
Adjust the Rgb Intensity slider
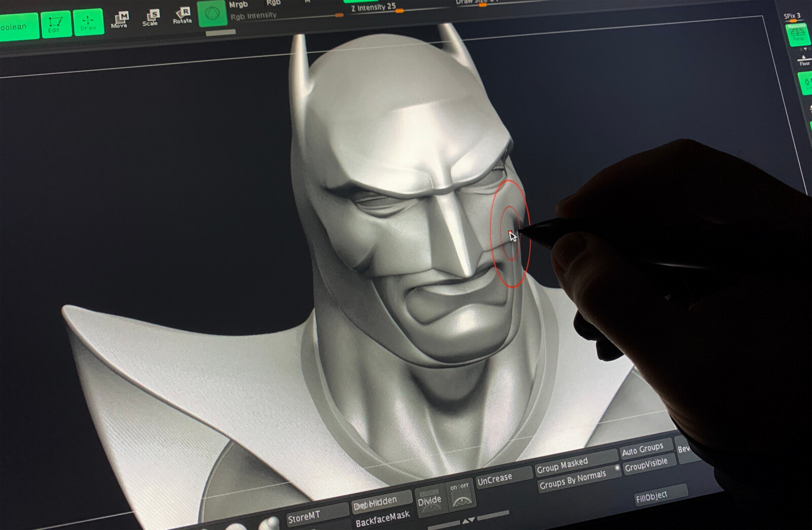click(x=287, y=16)
